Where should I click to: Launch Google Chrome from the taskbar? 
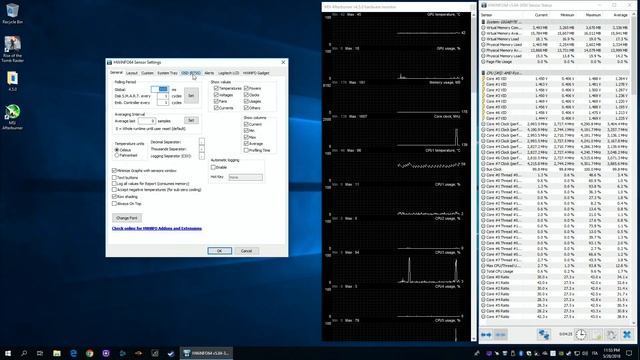click(89, 353)
